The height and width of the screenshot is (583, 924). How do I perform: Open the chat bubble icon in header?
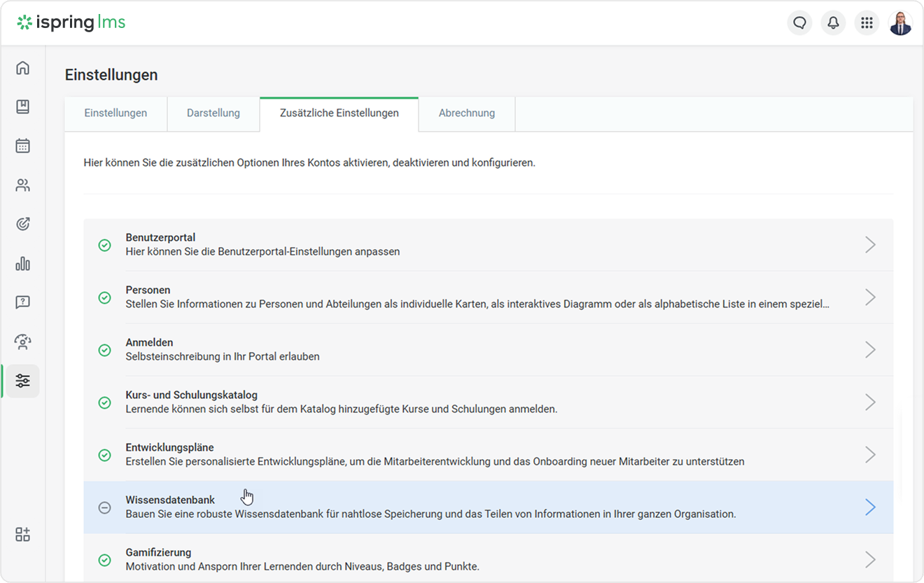pyautogui.click(x=799, y=23)
